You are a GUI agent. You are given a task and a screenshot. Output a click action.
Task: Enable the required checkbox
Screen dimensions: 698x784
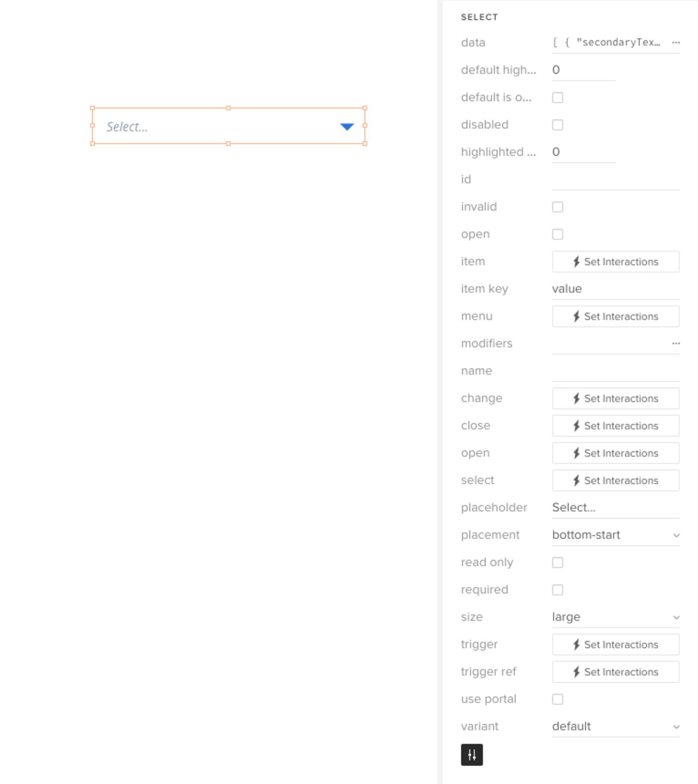(557, 590)
